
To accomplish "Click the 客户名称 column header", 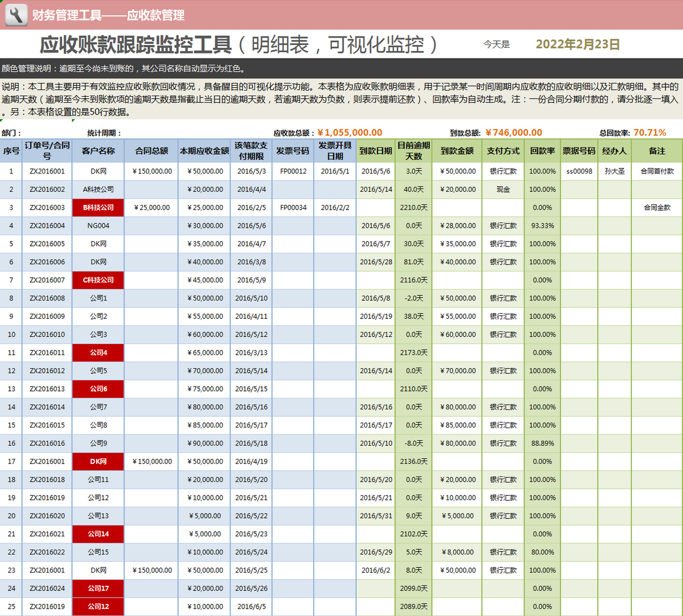I will pyautogui.click(x=98, y=151).
